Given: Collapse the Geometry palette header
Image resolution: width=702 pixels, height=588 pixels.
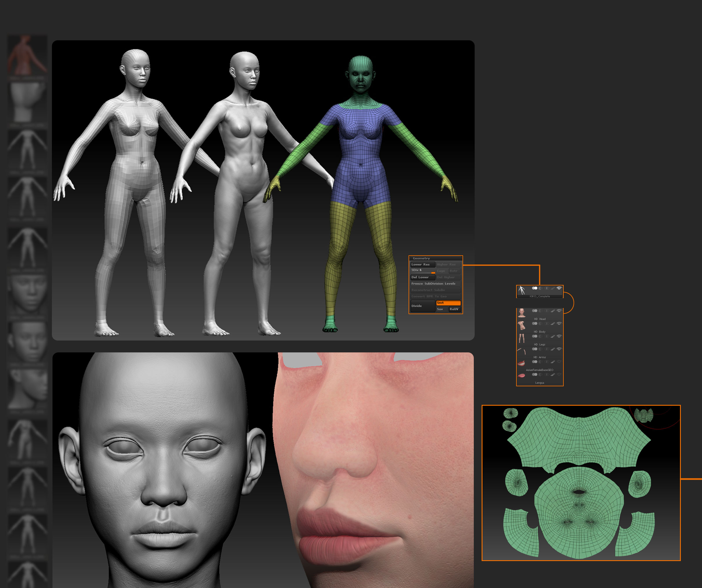Looking at the screenshot, I should [x=436, y=258].
